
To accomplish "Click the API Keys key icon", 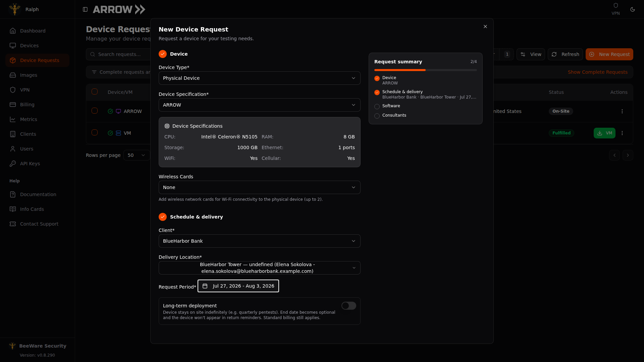I will tap(13, 164).
